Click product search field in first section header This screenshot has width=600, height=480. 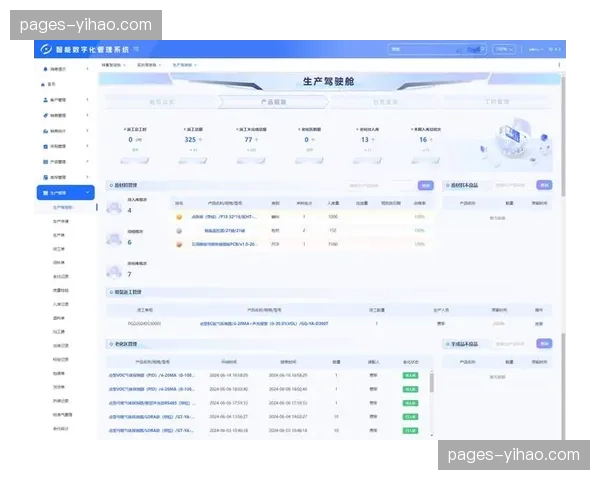(x=380, y=186)
